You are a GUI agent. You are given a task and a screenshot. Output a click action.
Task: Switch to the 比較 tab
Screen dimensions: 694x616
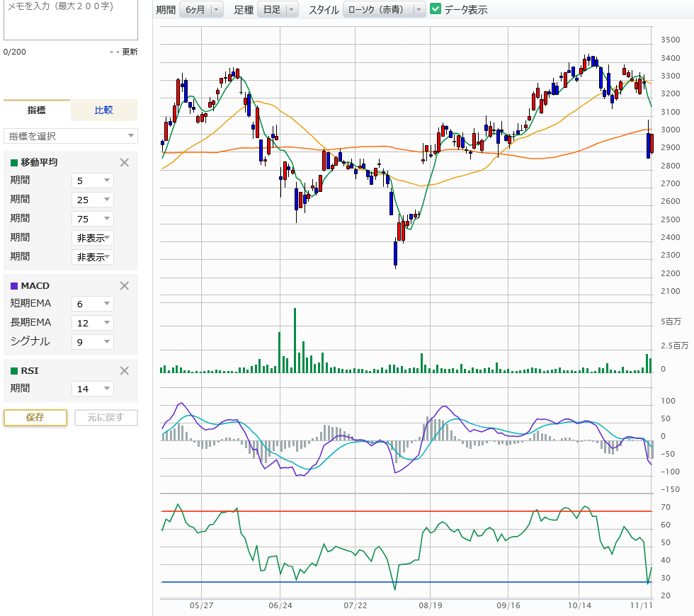(x=104, y=110)
